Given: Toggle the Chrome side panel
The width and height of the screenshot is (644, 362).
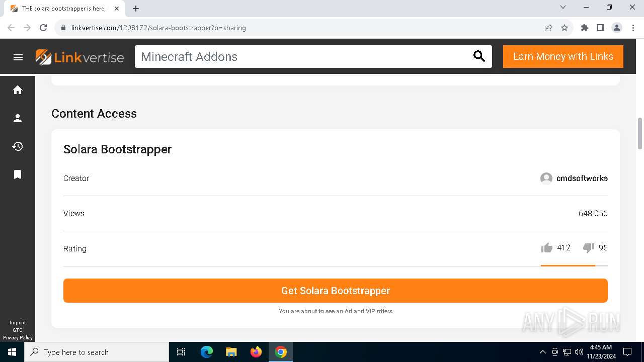Looking at the screenshot, I should 601,28.
